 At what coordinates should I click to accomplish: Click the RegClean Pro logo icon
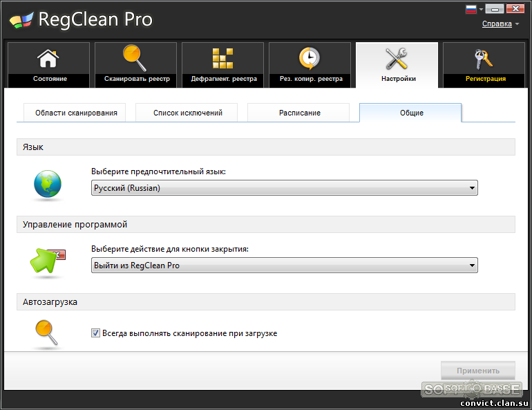pyautogui.click(x=21, y=20)
